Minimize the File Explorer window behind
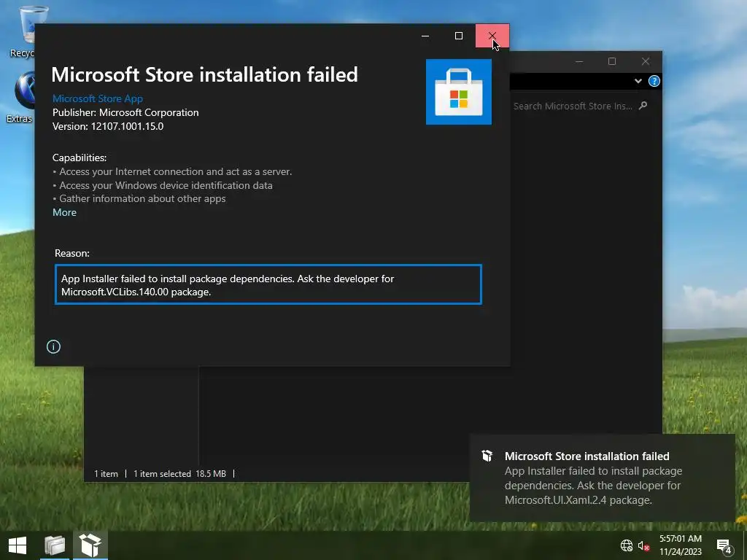747x560 pixels. pyautogui.click(x=578, y=61)
